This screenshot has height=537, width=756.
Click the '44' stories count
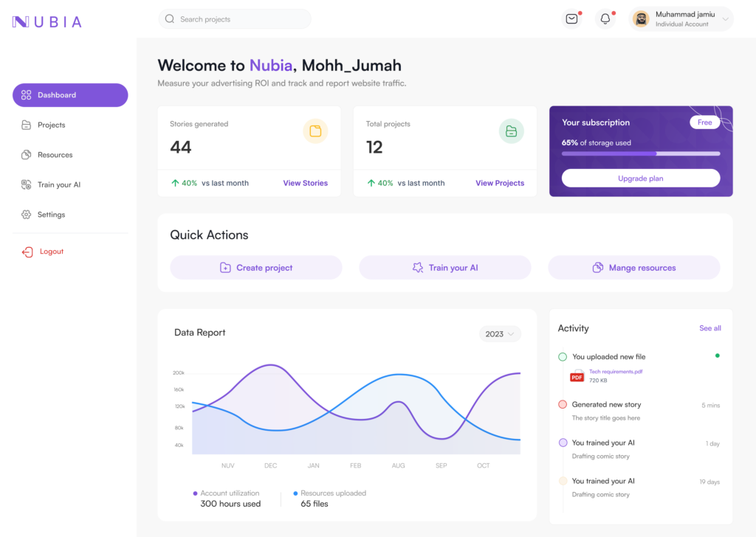[181, 147]
